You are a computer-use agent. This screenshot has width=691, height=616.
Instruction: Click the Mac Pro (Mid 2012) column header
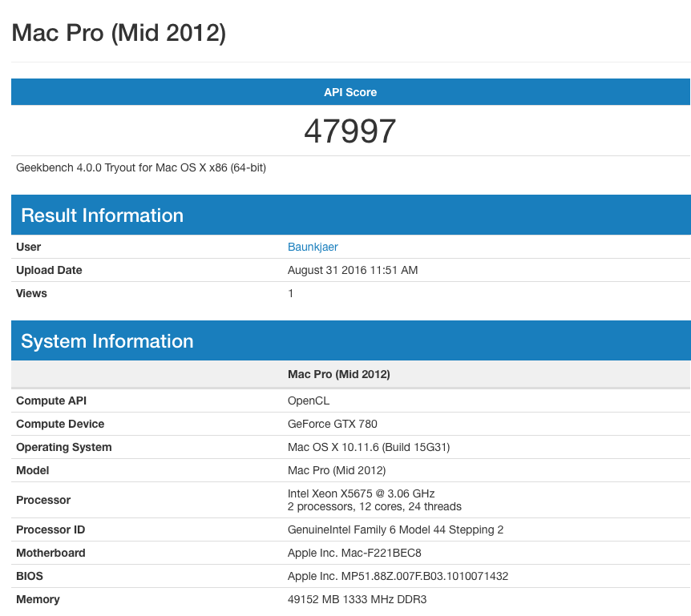coord(339,374)
